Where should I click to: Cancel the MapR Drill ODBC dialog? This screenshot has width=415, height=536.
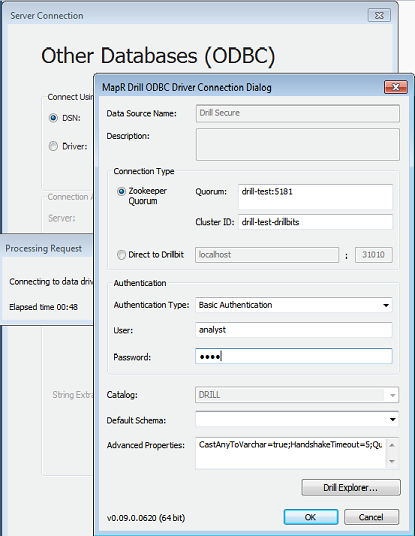click(x=371, y=517)
